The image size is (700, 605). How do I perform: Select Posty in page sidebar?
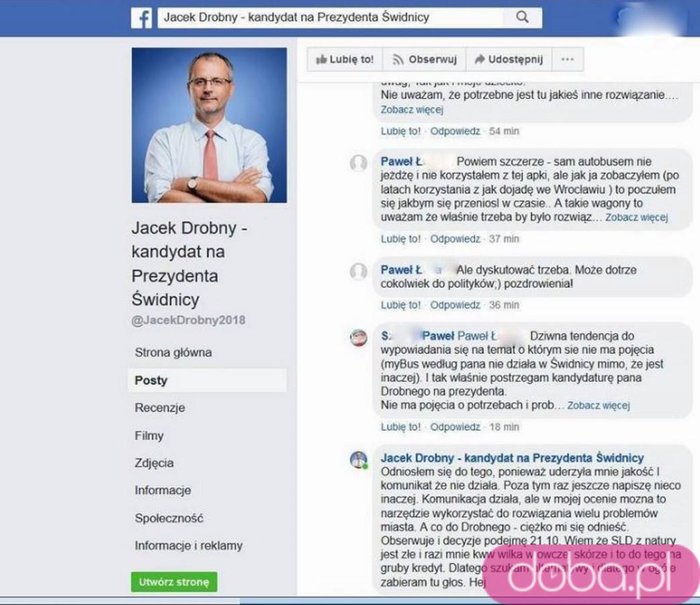[x=207, y=380]
